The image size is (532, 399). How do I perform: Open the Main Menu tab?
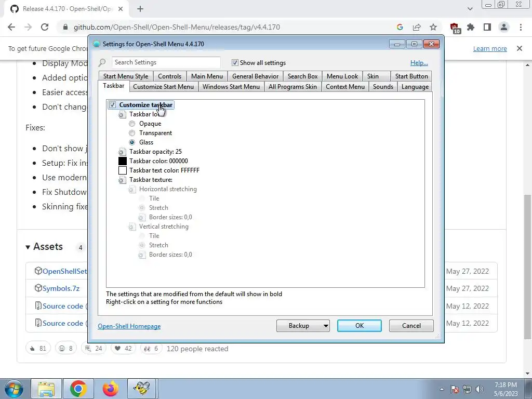(207, 76)
